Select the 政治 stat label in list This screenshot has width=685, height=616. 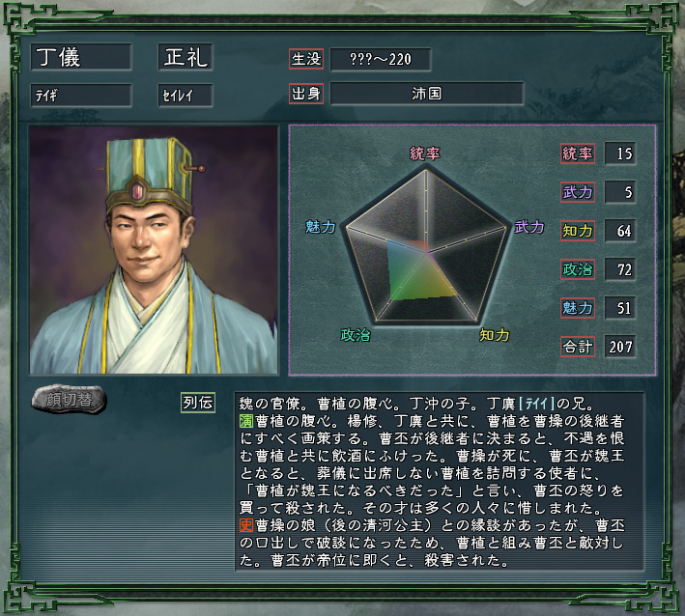tap(578, 269)
